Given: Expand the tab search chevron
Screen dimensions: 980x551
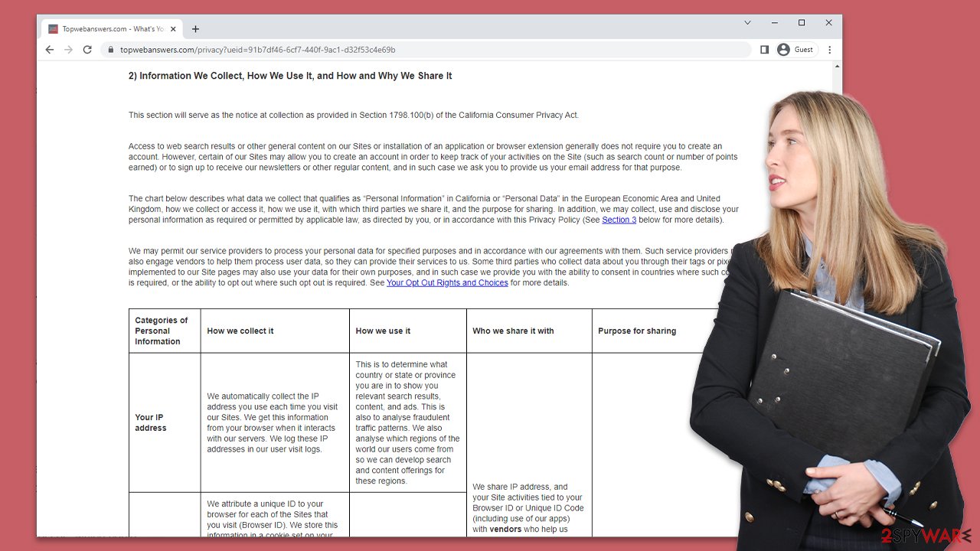Looking at the screenshot, I should pos(748,23).
